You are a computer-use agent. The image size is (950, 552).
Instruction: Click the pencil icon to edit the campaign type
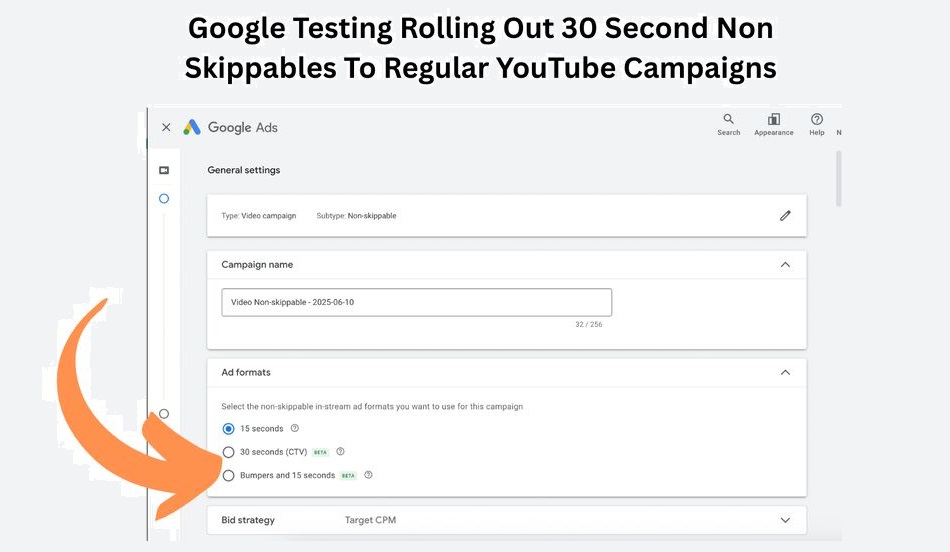pyautogui.click(x=785, y=216)
